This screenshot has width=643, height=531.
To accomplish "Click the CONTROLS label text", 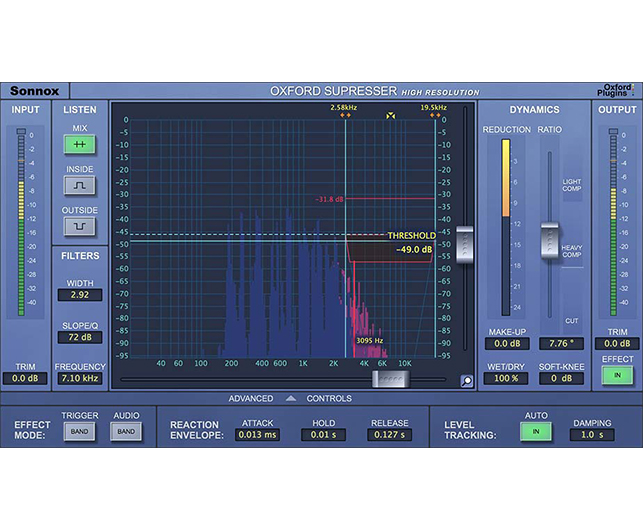I will [x=329, y=399].
